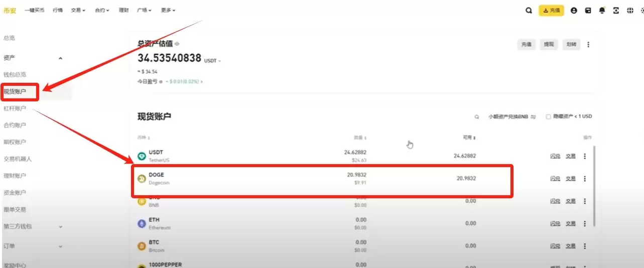Open the profile avatar icon in the header
Screen dimensions: 644x268
pos(574,10)
